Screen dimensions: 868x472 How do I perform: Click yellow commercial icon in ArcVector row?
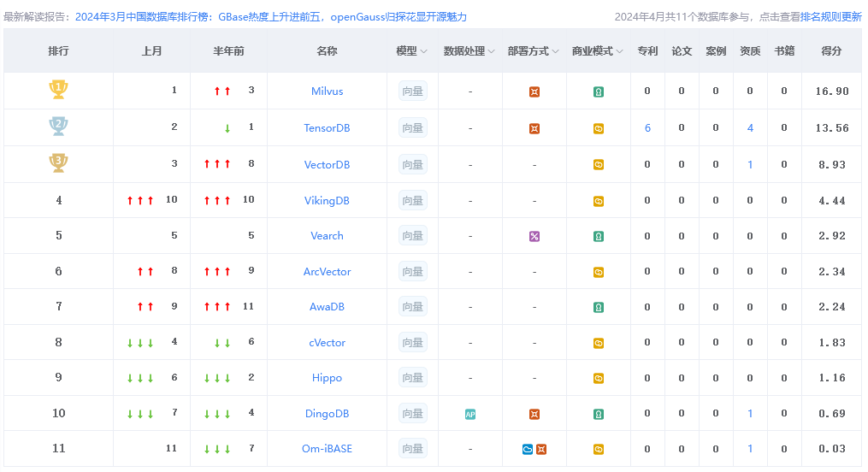tap(599, 272)
